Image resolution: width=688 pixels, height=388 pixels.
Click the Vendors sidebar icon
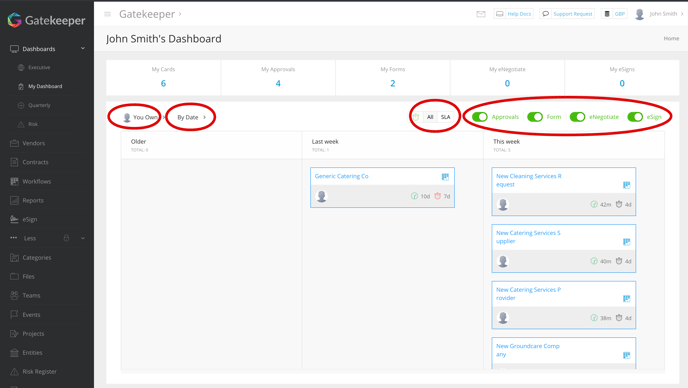pyautogui.click(x=14, y=143)
